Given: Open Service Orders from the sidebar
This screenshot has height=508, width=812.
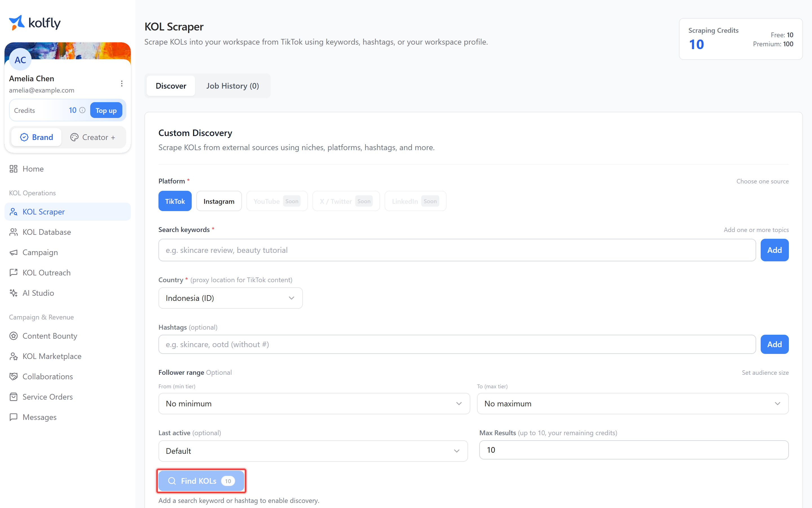Looking at the screenshot, I should tap(67, 397).
